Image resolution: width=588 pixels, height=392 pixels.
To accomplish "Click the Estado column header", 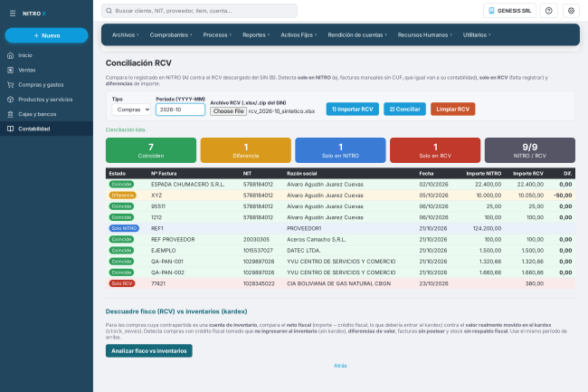I will tap(118, 173).
